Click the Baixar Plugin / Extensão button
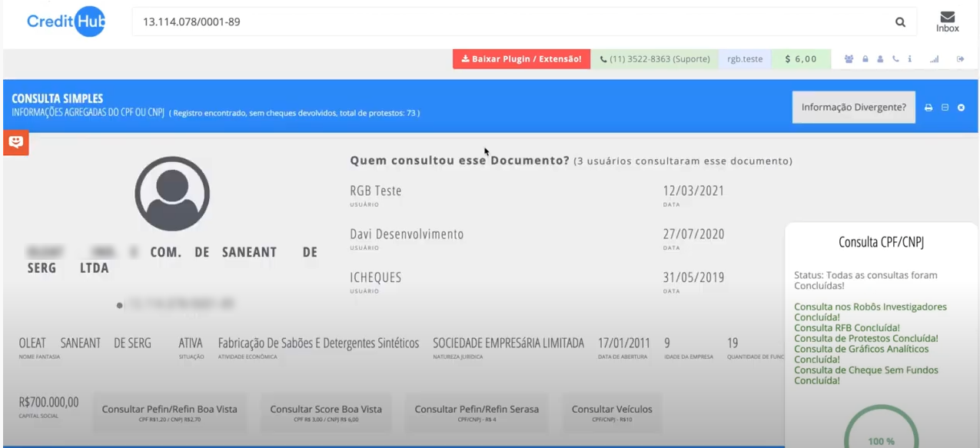The height and width of the screenshot is (448, 980). coord(521,58)
